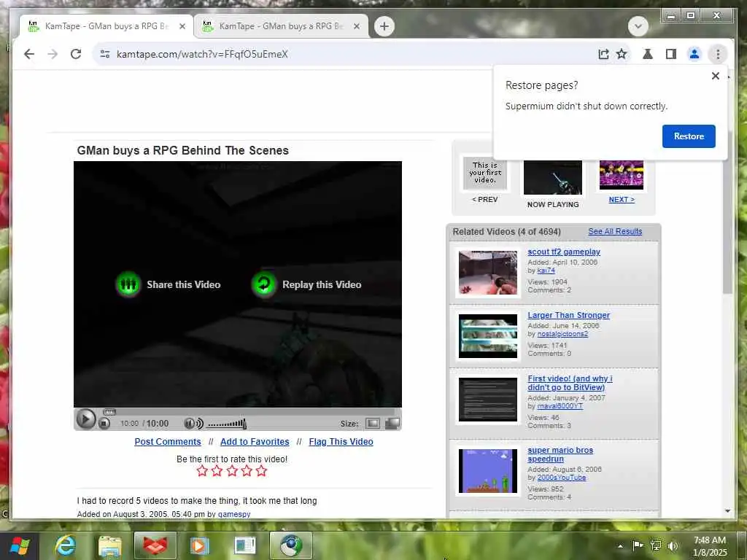This screenshot has height=560, width=747.
Task: Adjust the video volume level bars
Action: click(x=227, y=424)
